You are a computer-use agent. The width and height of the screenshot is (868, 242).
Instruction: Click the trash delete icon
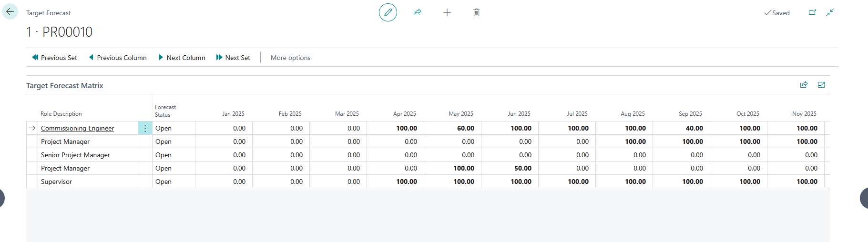[476, 12]
